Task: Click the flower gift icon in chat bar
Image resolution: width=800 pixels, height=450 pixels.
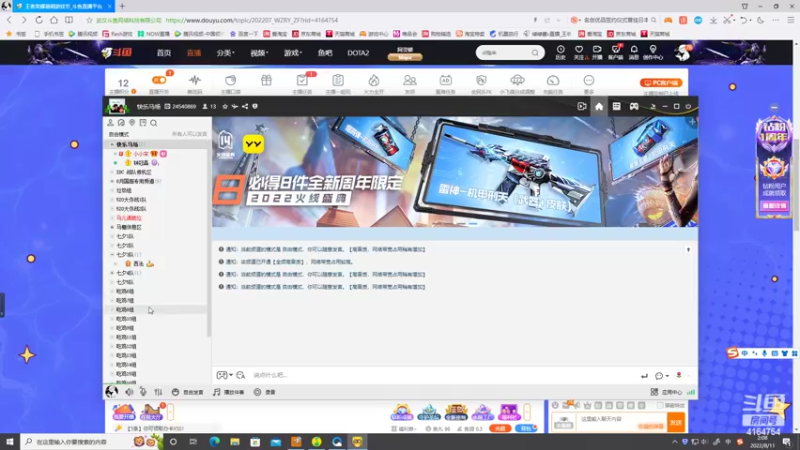Action: [x=679, y=376]
